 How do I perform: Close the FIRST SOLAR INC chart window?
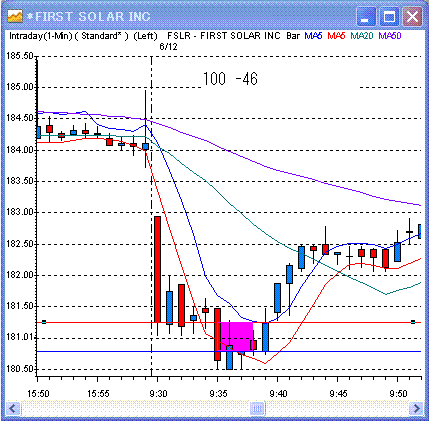pos(412,16)
